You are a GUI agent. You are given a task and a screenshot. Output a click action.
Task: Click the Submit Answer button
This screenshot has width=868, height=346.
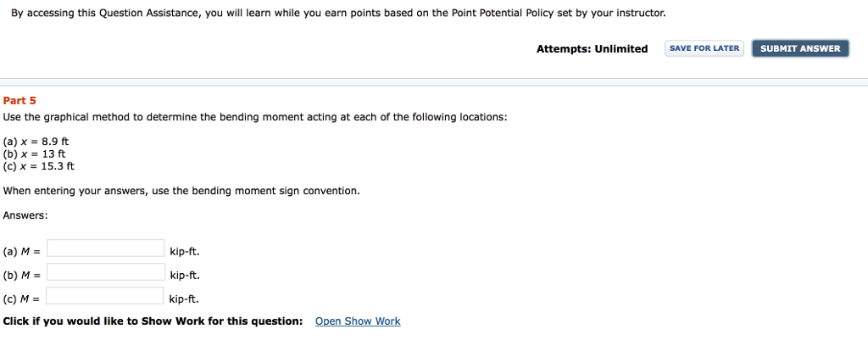tap(800, 48)
